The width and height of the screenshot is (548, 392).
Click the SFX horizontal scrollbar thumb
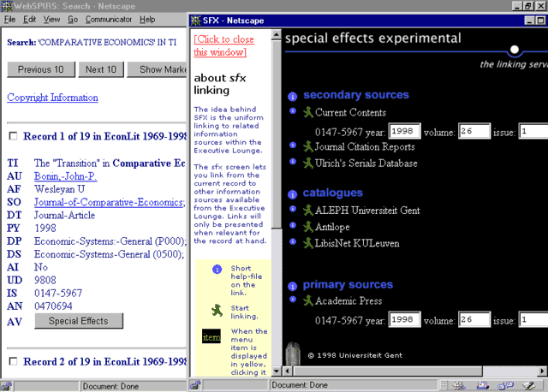point(388,371)
